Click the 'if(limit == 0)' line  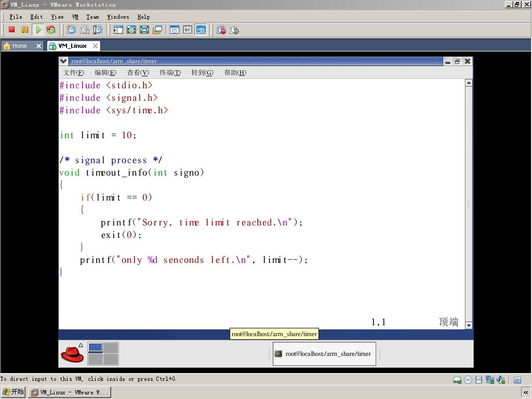(x=116, y=197)
